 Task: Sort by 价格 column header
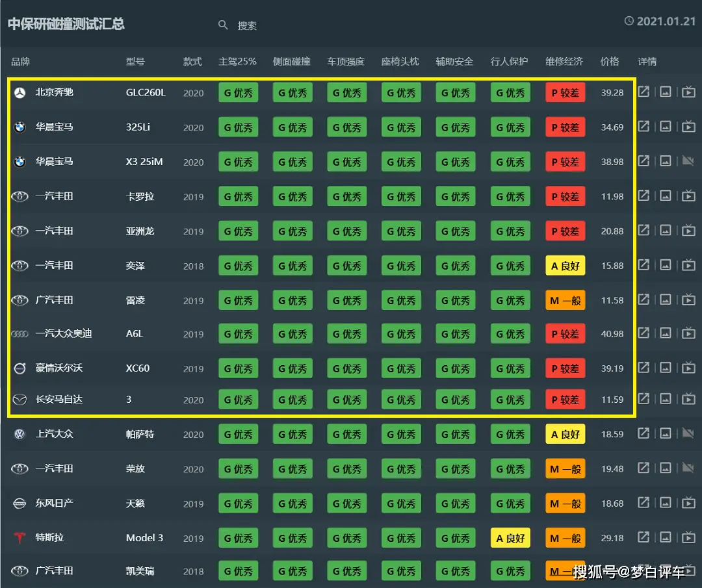[609, 61]
